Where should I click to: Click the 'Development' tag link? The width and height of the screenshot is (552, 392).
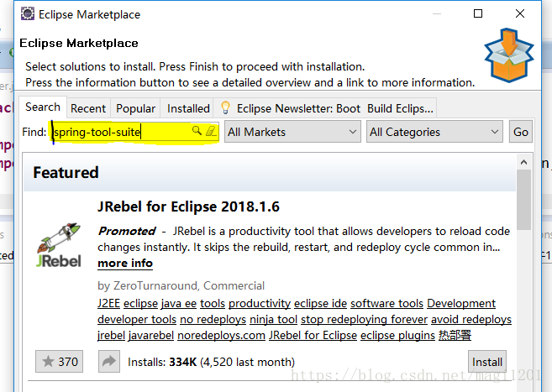(461, 303)
